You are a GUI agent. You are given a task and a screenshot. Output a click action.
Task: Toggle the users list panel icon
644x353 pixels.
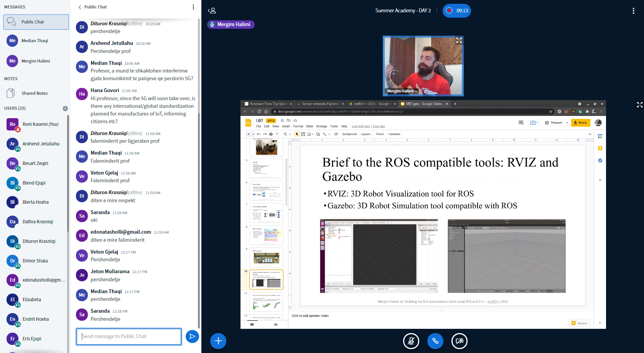pos(212,11)
